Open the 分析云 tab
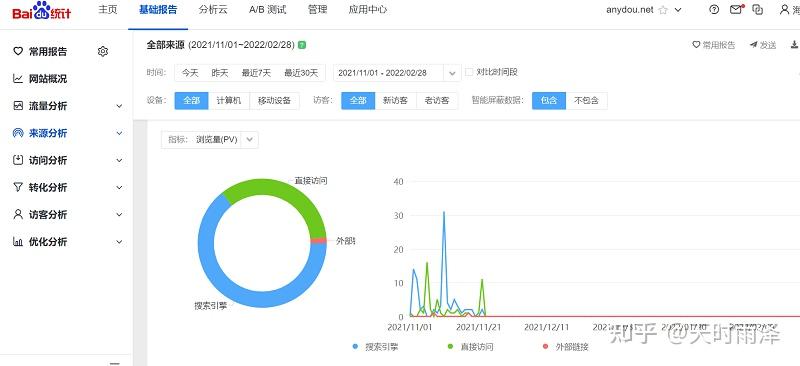This screenshot has width=800, height=366. [x=214, y=10]
